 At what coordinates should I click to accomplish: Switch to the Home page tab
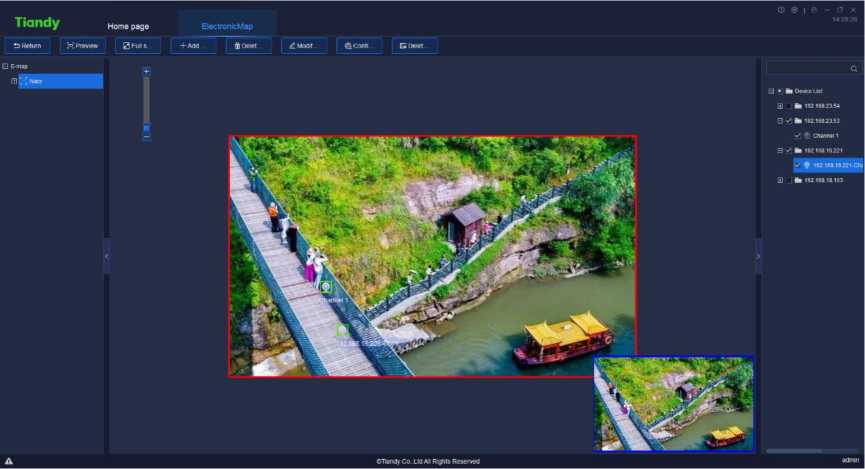click(x=128, y=26)
